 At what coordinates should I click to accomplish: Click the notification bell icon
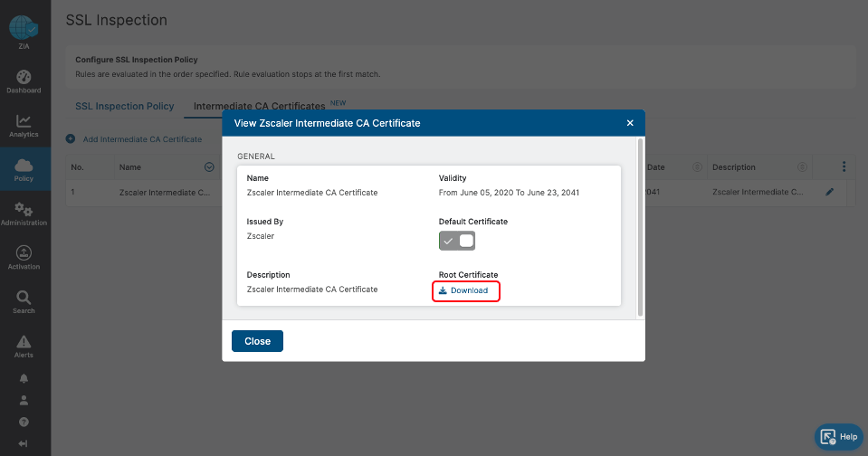coord(24,378)
